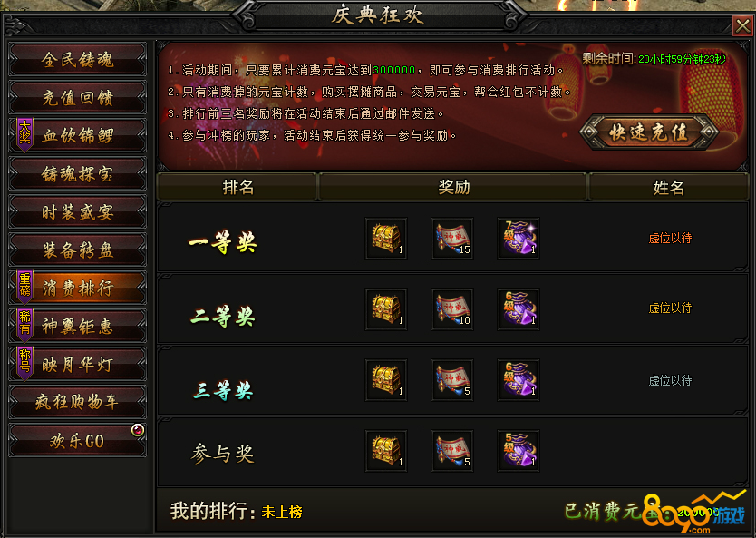Click the 快速充值 quick recharge button
Image resolution: width=756 pixels, height=538 pixels.
click(x=648, y=132)
